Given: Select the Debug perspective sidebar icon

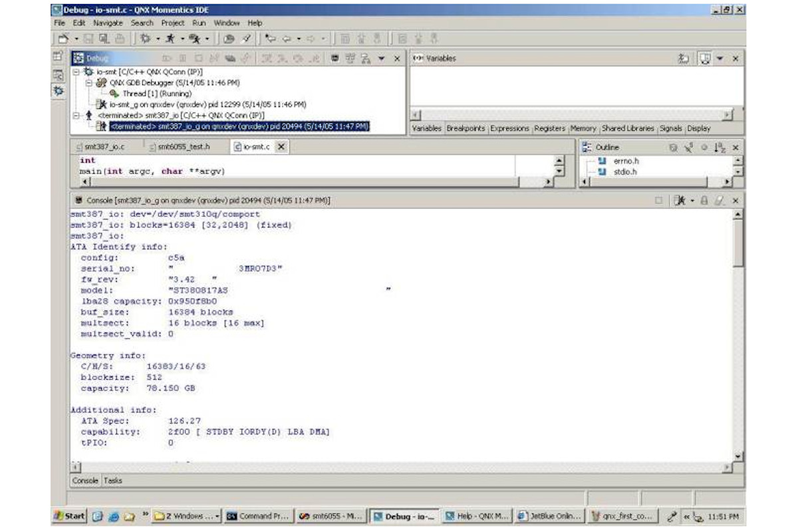Looking at the screenshot, I should [x=58, y=90].
